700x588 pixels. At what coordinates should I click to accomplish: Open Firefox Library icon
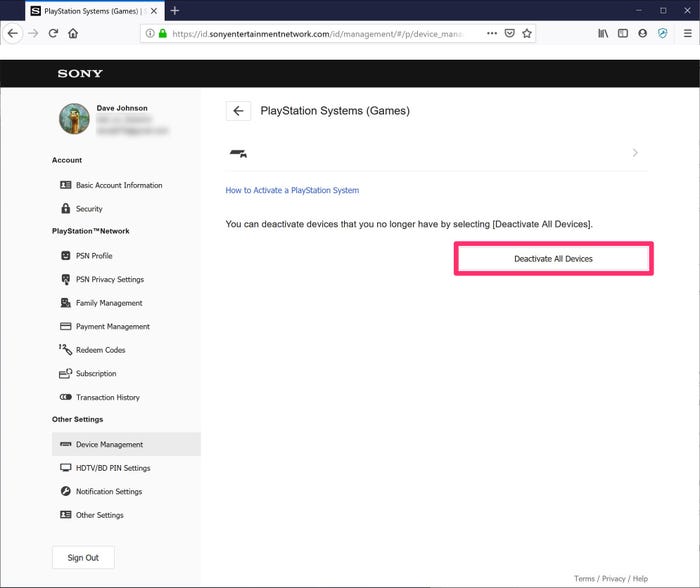click(x=603, y=33)
